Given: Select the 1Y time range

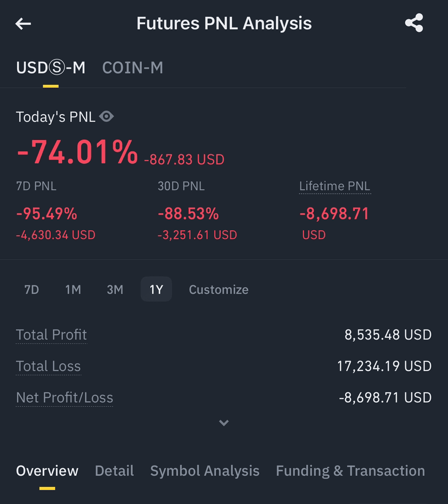Looking at the screenshot, I should point(156,289).
